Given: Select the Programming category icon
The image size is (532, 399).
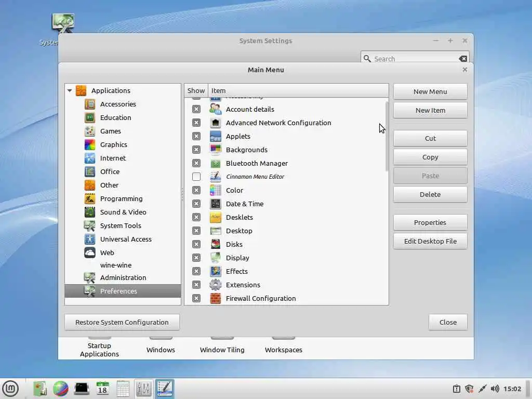Looking at the screenshot, I should (x=90, y=199).
